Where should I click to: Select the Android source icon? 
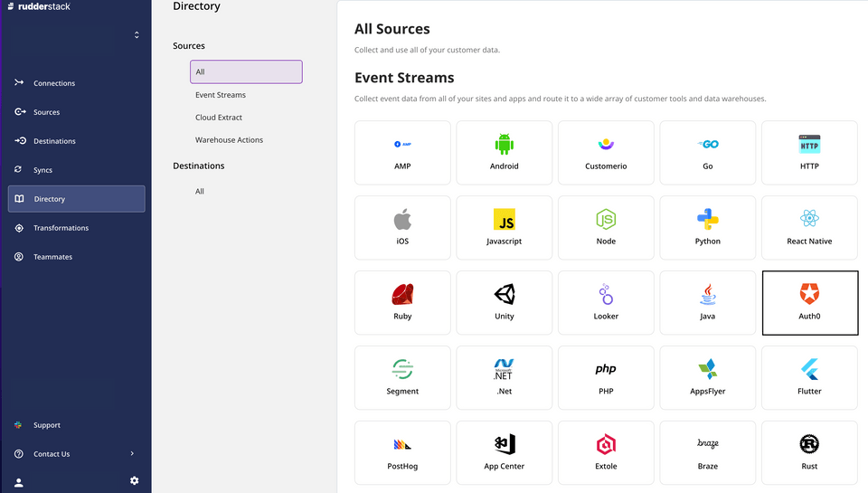tap(505, 144)
